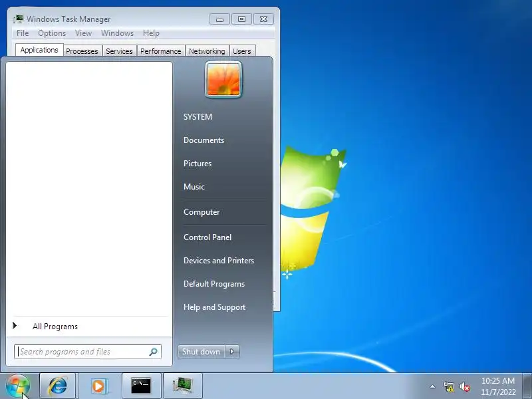Click the Task Manager title bar icon
The width and height of the screenshot is (532, 399).
pyautogui.click(x=18, y=19)
